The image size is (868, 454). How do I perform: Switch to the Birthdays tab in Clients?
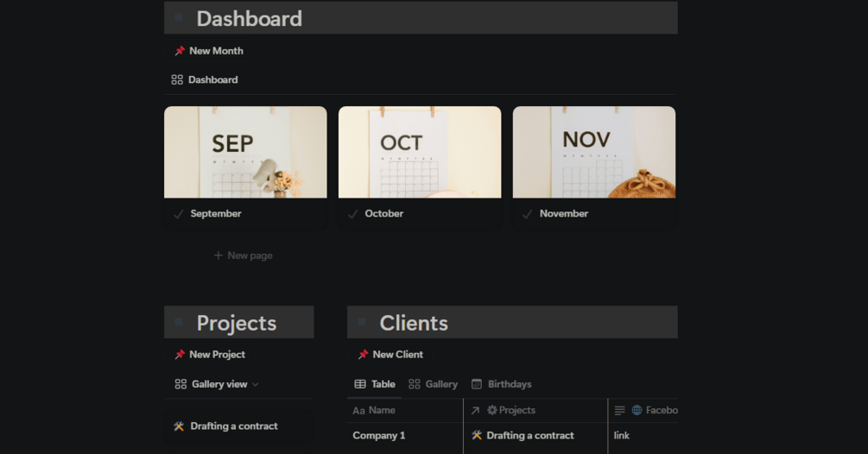pos(501,384)
